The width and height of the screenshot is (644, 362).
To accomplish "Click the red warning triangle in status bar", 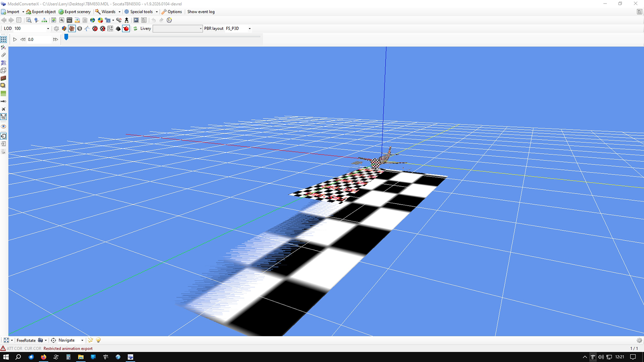I will [x=3, y=348].
